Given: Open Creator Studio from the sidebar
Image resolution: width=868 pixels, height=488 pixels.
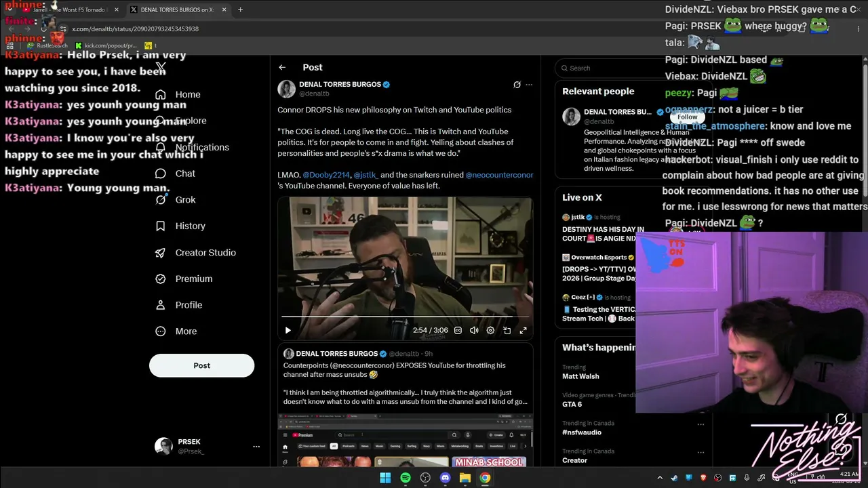Looking at the screenshot, I should click(195, 252).
